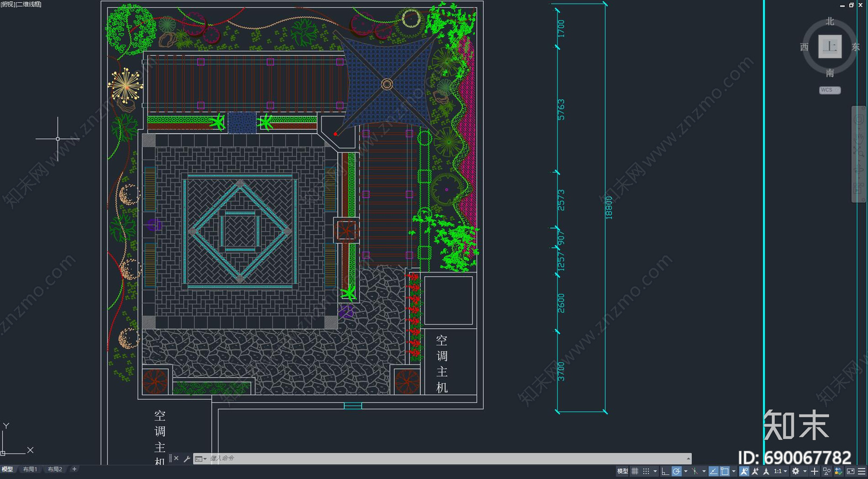Screen dimensions: 868x479
Task: Open ShowMotion tool in navigation bar
Action: [859, 188]
